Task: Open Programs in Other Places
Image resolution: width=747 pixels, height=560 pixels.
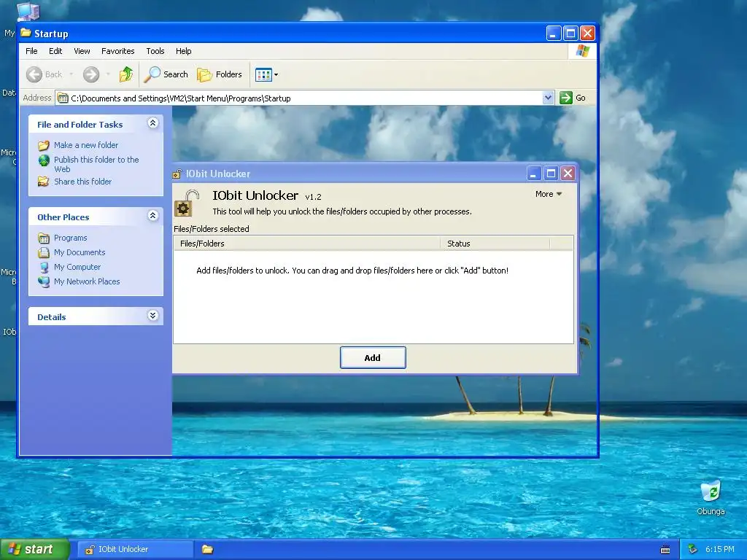Action: (x=70, y=238)
